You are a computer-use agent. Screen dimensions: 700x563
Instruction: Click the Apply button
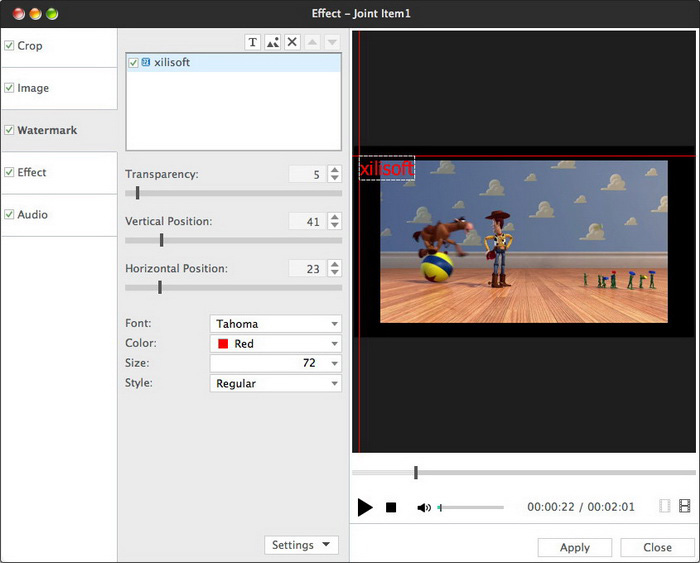pyautogui.click(x=575, y=548)
